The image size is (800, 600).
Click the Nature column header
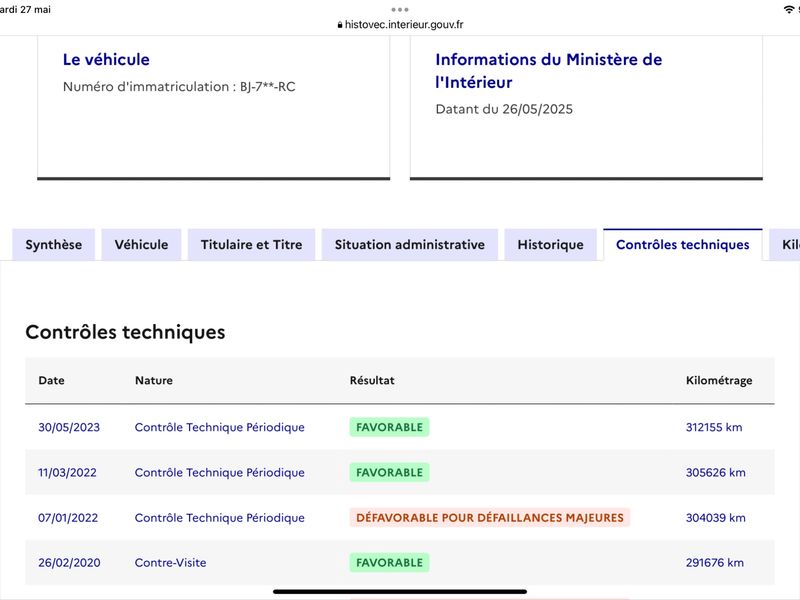point(154,381)
